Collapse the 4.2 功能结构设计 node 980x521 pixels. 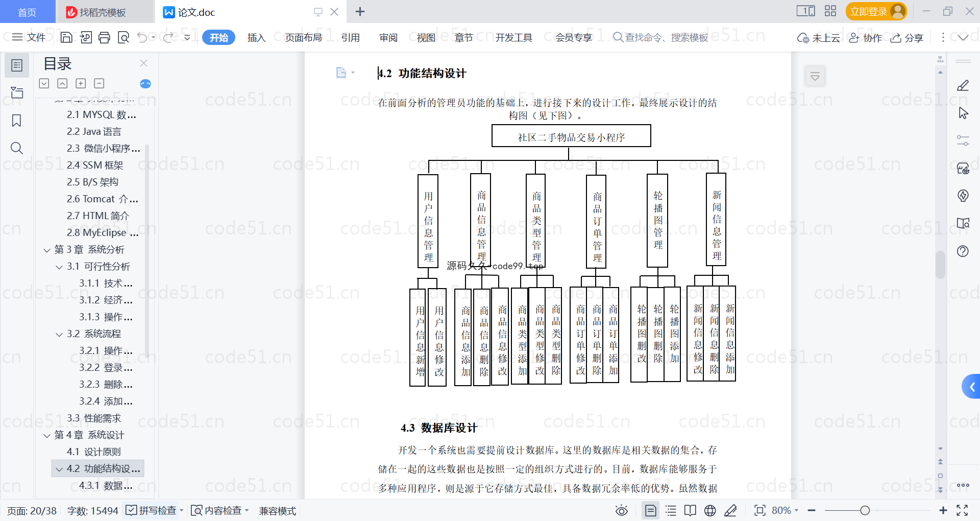[x=59, y=469]
